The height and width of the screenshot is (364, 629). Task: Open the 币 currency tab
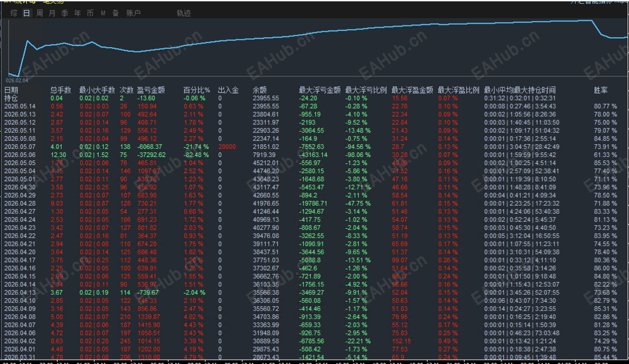tap(90, 13)
